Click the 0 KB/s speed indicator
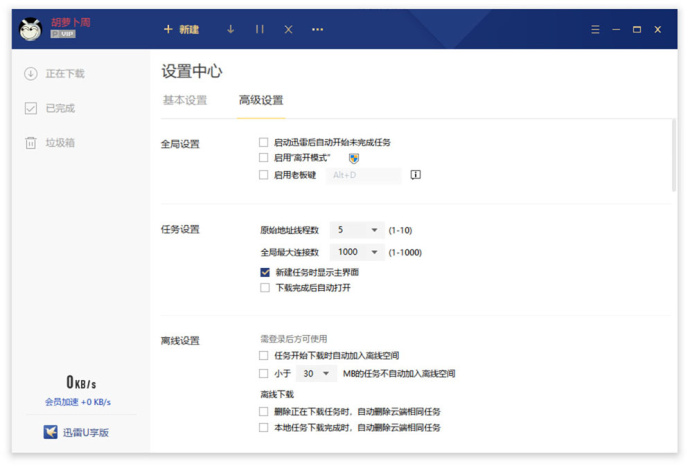 coord(81,382)
